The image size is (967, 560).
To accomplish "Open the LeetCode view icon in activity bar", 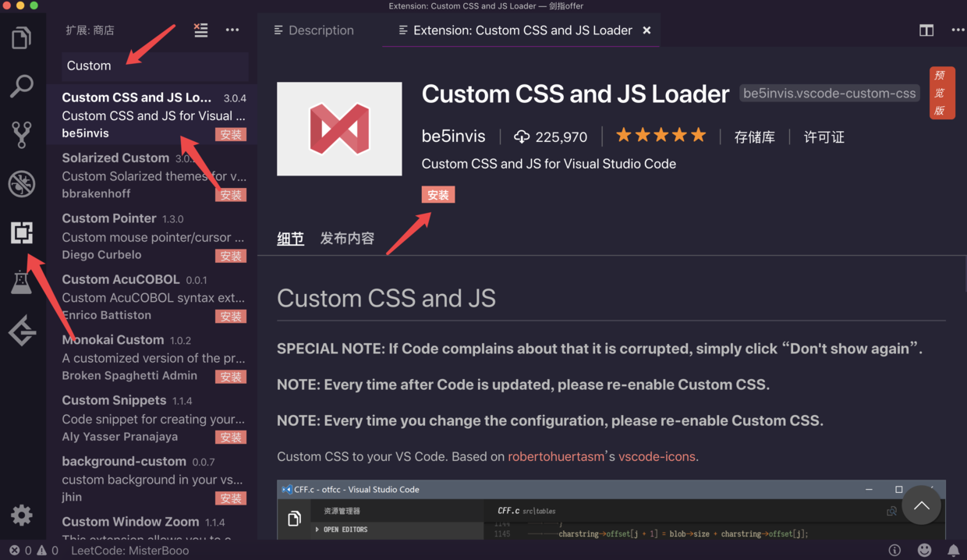I will (22, 331).
